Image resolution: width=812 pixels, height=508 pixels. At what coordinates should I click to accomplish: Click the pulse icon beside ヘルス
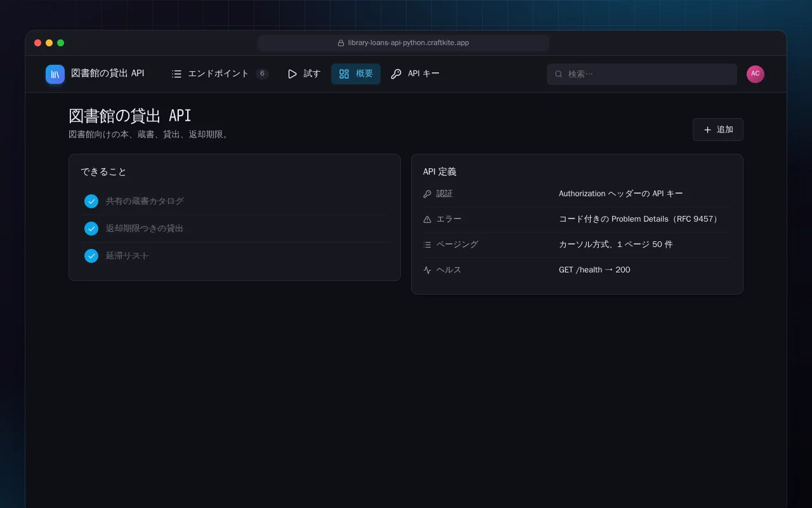(427, 270)
